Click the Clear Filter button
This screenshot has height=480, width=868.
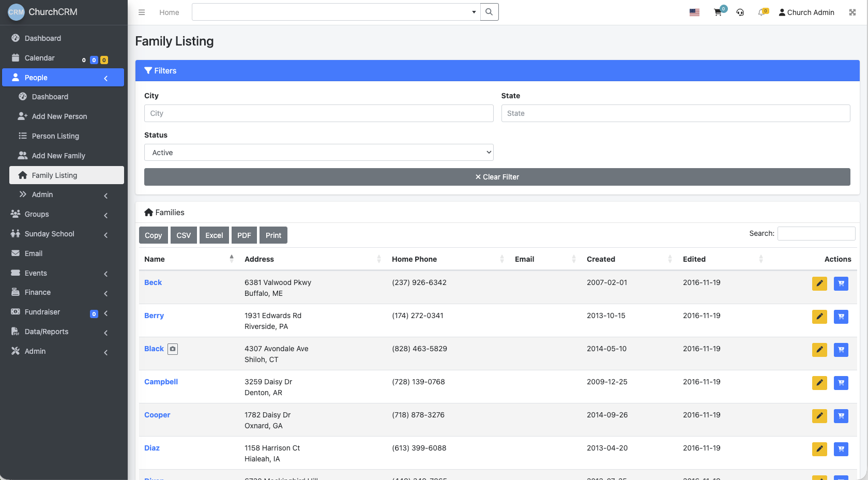pos(497,176)
